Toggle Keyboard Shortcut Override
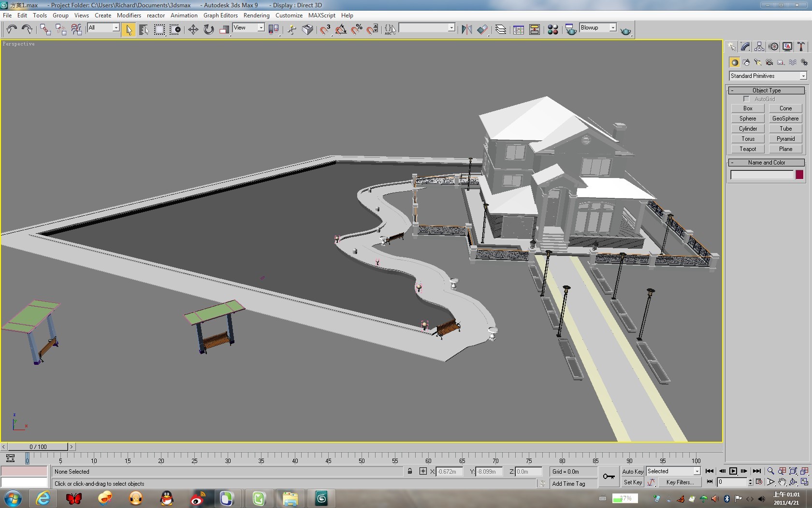The height and width of the screenshot is (508, 812). [307, 30]
